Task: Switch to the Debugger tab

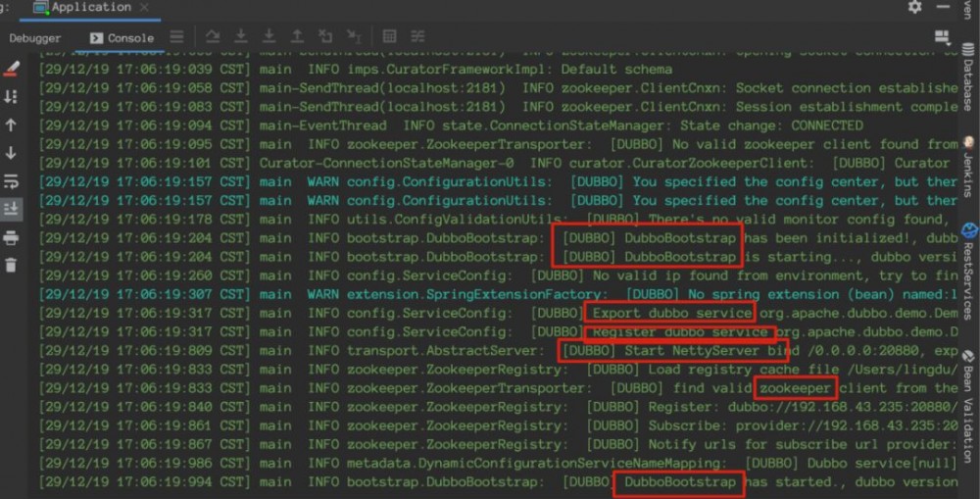Action: 35,38
